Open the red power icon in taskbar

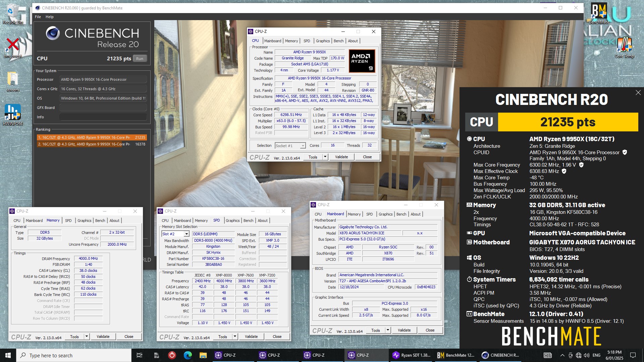click(172, 355)
